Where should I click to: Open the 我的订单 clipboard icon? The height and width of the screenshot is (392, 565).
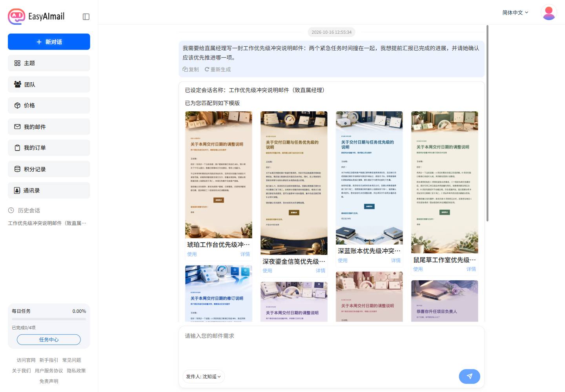17,148
